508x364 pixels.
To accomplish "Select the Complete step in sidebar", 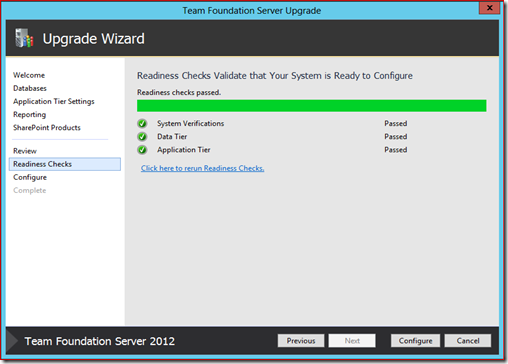I will pyautogui.click(x=30, y=191).
